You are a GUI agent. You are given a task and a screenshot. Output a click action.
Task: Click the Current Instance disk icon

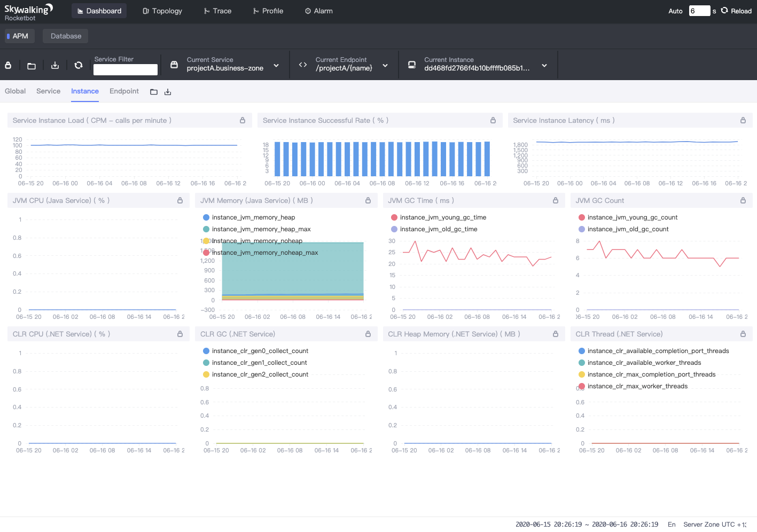412,65
